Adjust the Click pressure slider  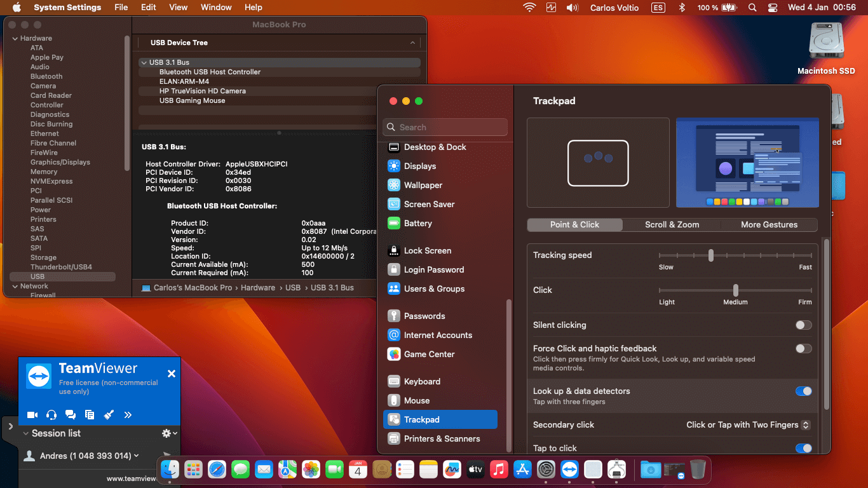pyautogui.click(x=735, y=290)
